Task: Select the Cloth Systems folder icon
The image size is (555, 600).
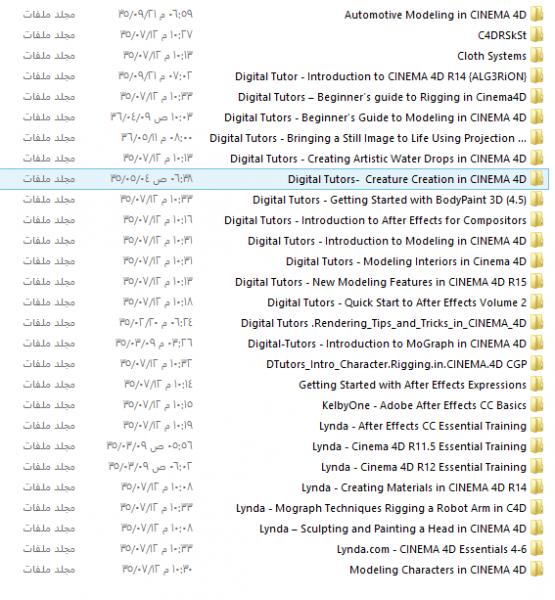Action: (537, 56)
